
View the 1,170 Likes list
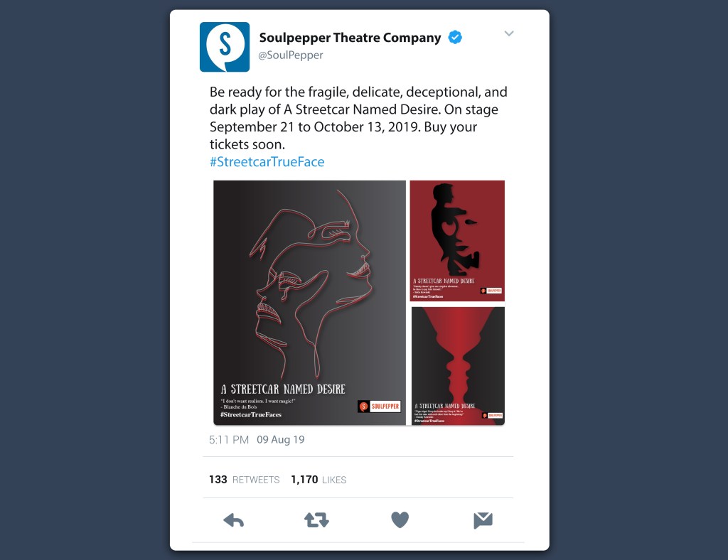coord(318,479)
